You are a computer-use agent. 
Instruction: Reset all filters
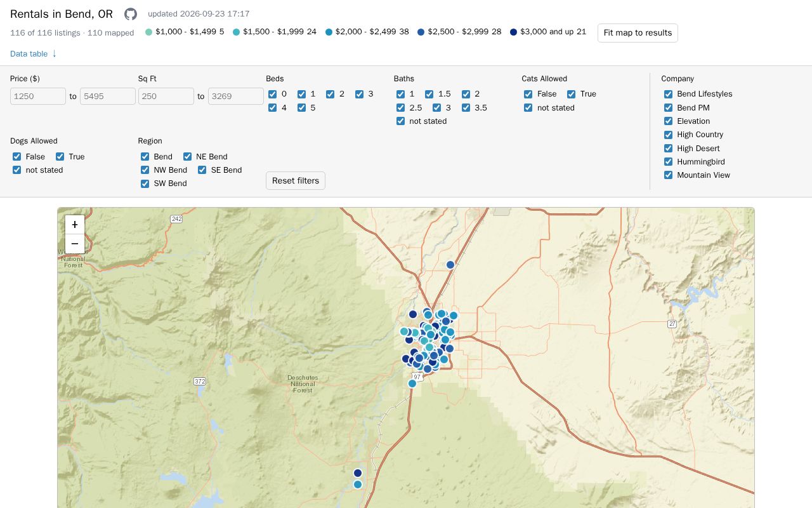(x=296, y=180)
